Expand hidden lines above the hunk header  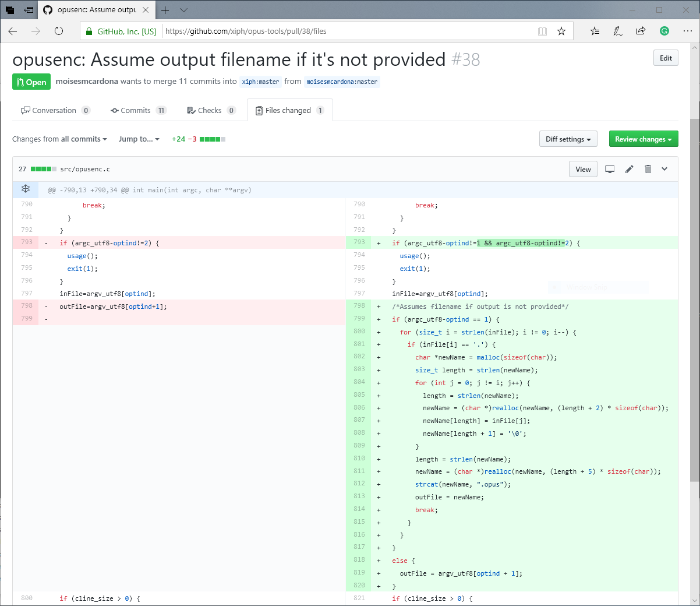point(26,189)
